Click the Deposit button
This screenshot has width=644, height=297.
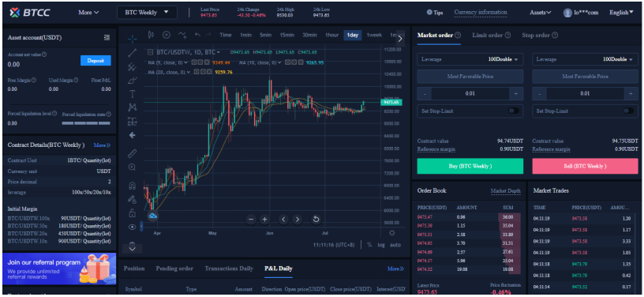click(x=95, y=60)
